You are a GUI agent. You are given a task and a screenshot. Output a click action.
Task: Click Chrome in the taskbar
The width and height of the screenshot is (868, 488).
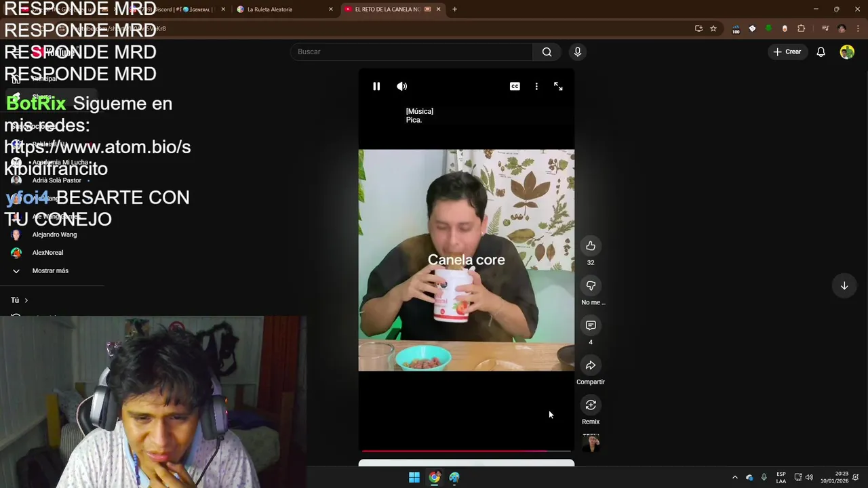coord(434,477)
